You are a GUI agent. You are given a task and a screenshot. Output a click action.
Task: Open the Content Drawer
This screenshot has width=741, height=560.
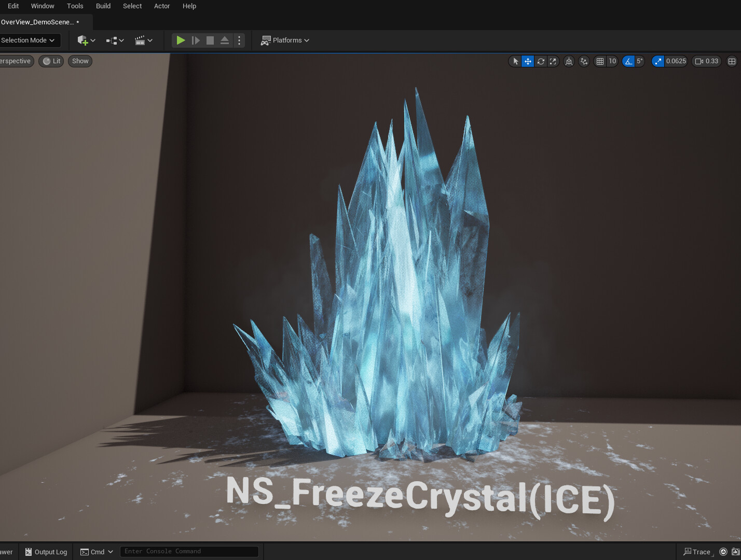point(7,552)
